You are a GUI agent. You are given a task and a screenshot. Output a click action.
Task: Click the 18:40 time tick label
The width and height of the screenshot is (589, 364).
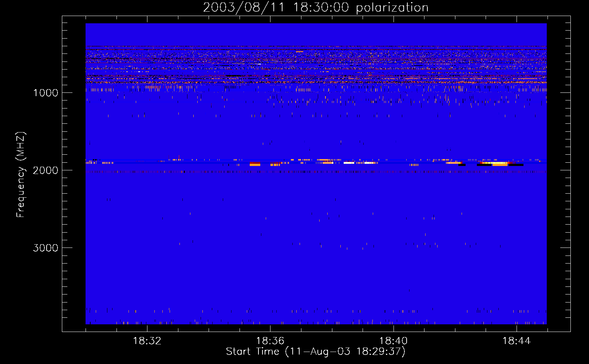394,341
